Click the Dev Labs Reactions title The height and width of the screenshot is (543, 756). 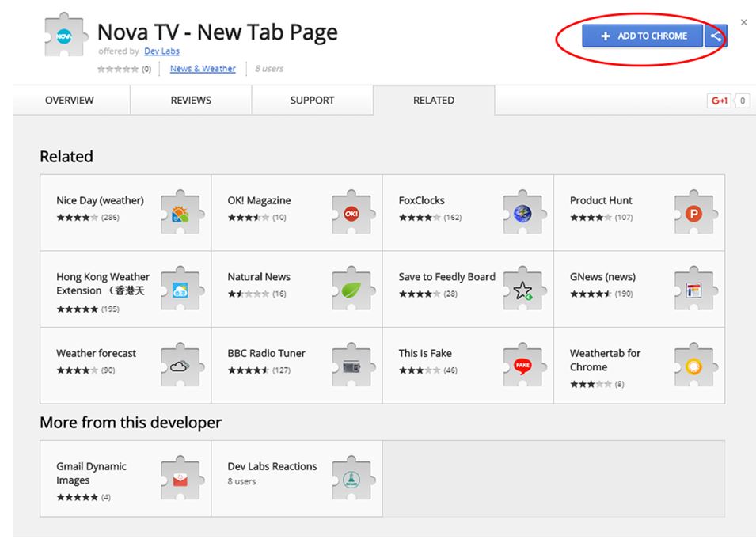272,466
